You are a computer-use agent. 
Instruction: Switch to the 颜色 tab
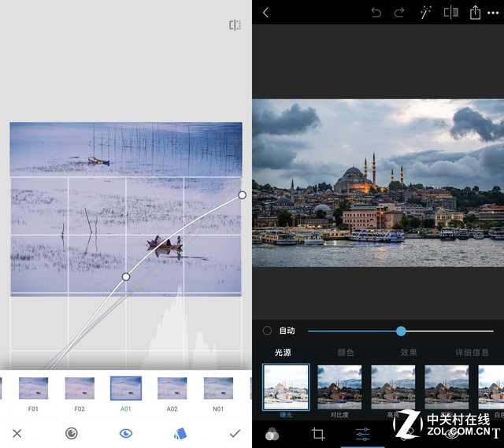tap(346, 353)
